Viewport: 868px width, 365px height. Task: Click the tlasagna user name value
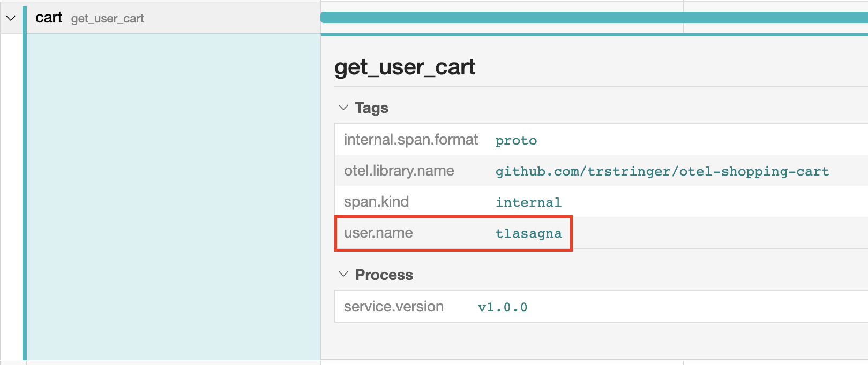[528, 233]
